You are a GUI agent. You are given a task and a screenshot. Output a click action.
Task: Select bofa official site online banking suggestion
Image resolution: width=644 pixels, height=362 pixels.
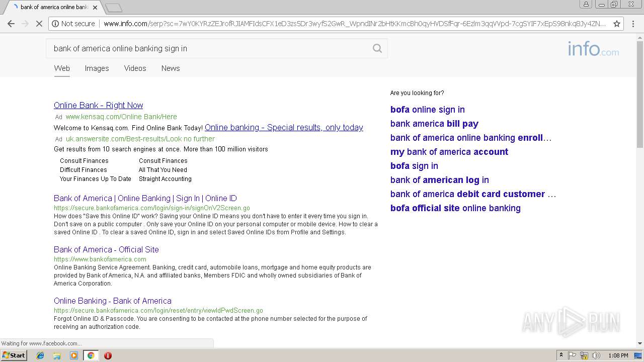(x=455, y=208)
